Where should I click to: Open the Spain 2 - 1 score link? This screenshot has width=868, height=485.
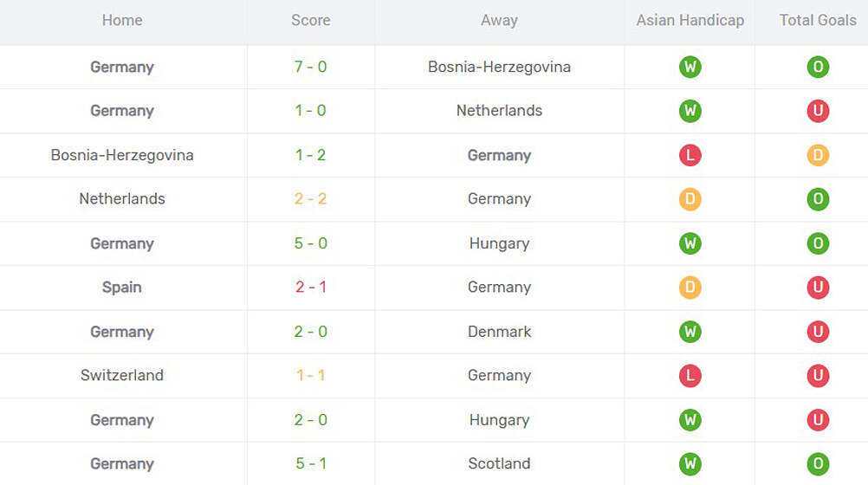click(x=310, y=288)
